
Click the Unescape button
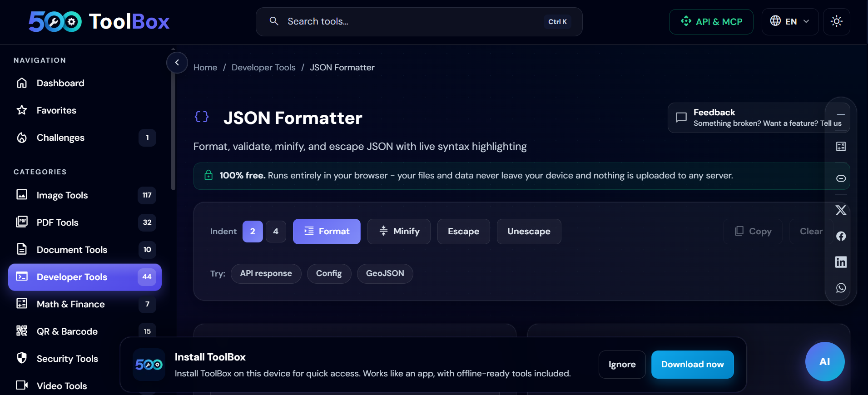click(529, 232)
